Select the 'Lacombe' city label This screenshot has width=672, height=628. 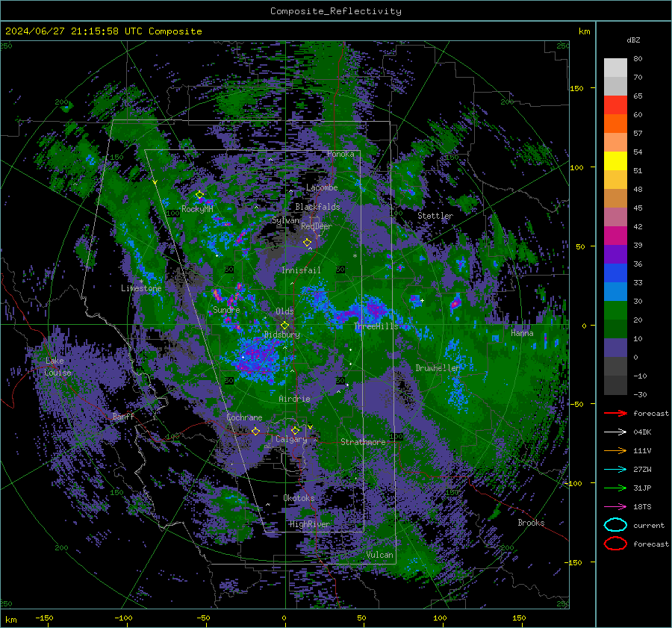(x=322, y=187)
